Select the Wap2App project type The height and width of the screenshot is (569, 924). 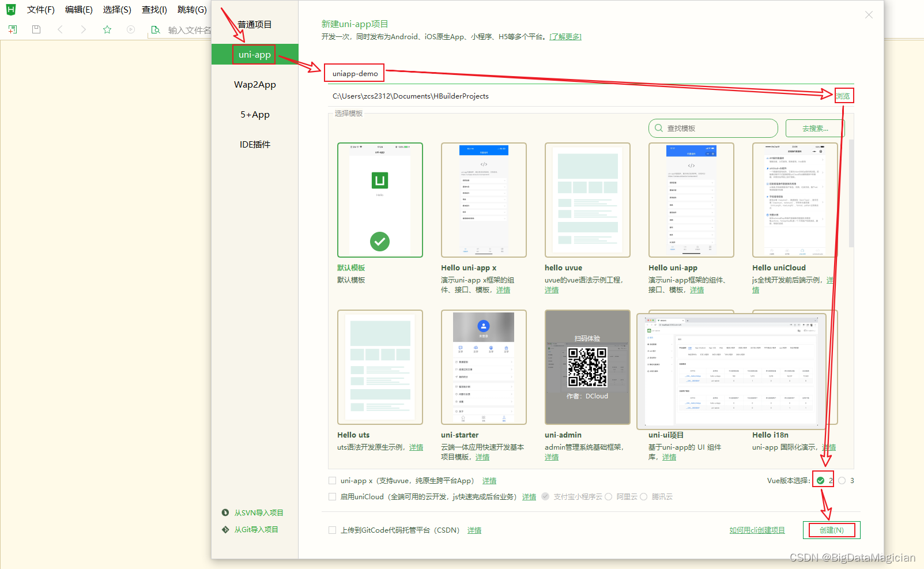tap(255, 84)
